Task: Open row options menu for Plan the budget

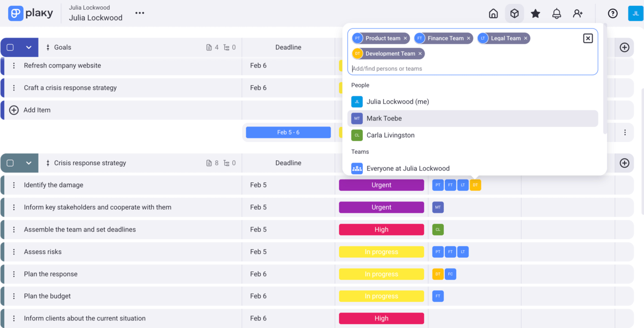Action: coord(13,296)
